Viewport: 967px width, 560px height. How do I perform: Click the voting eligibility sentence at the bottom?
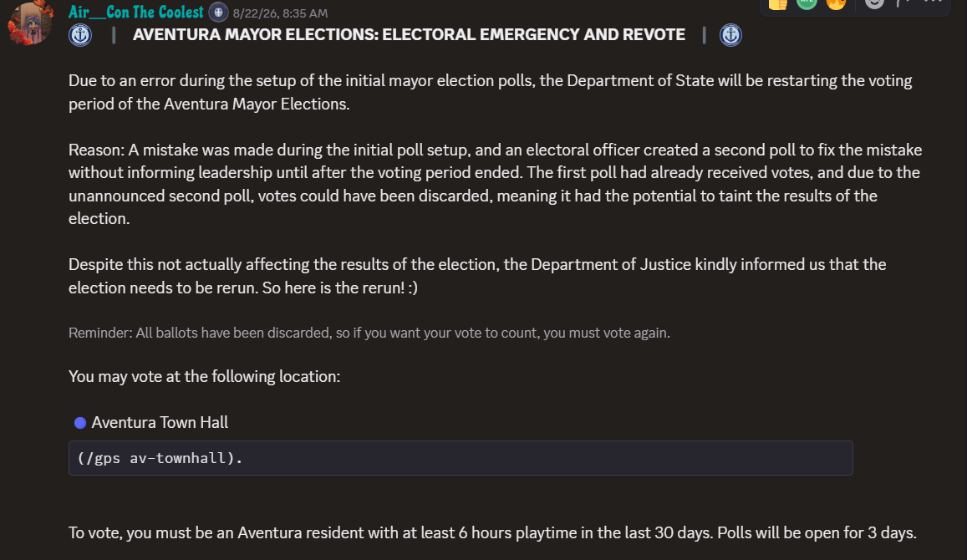(492, 533)
